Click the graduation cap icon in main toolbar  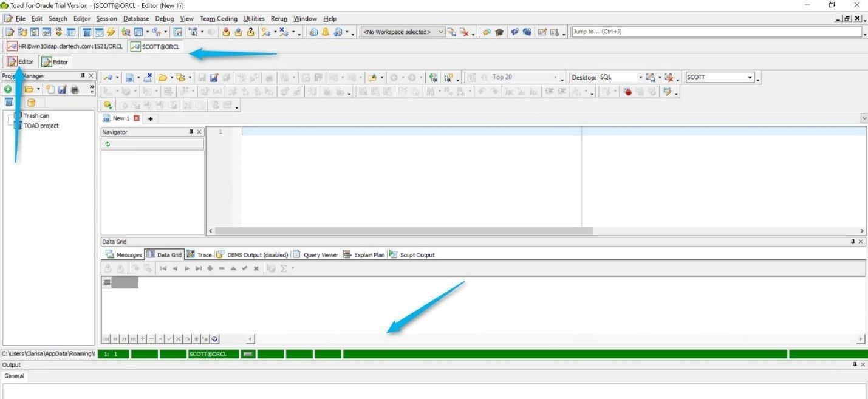tap(499, 32)
